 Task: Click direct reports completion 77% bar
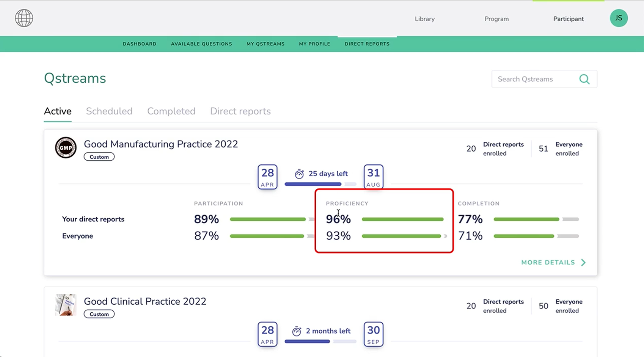536,219
